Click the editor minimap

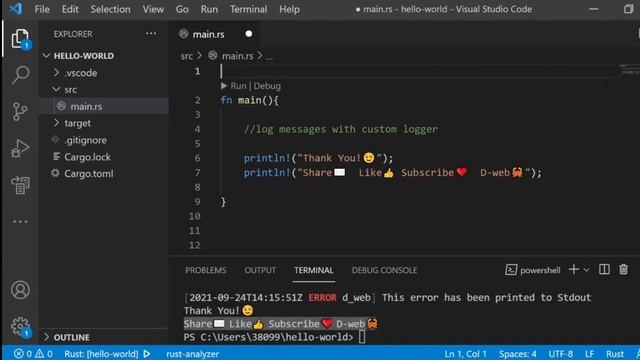(x=629, y=70)
